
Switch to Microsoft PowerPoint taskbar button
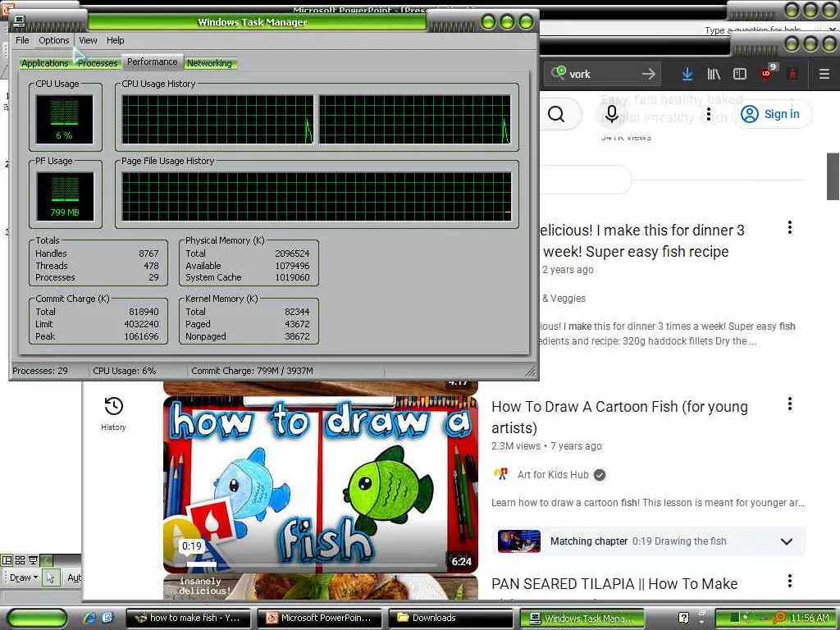(320, 619)
